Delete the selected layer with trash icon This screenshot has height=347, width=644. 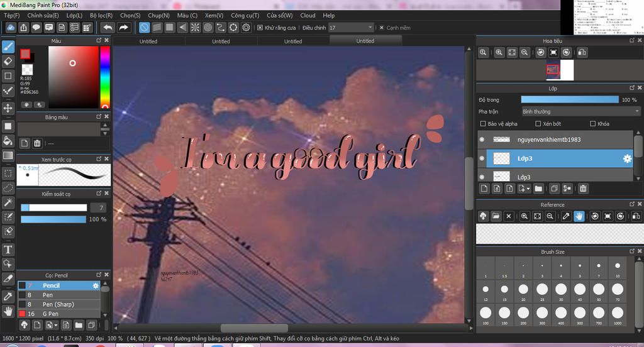click(583, 189)
